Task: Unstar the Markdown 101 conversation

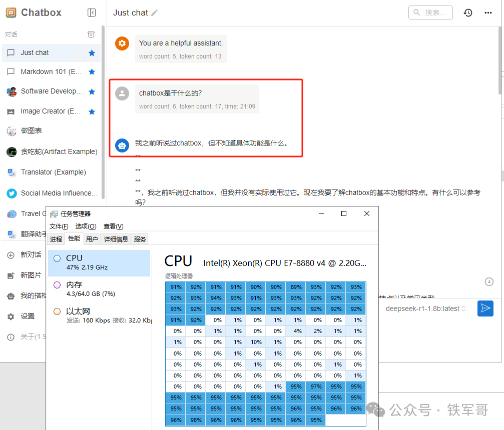Action: 92,71
